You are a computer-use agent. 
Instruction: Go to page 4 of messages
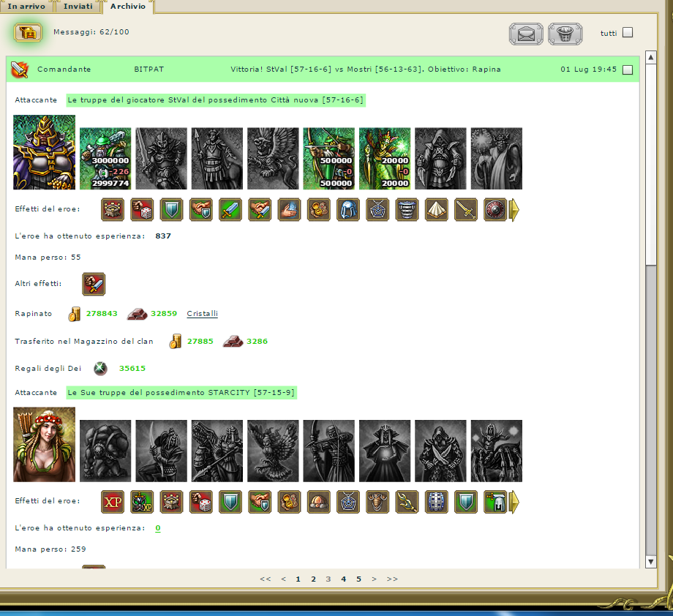[344, 579]
